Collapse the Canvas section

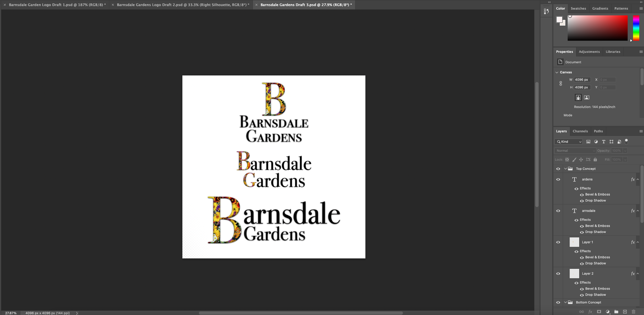(557, 72)
